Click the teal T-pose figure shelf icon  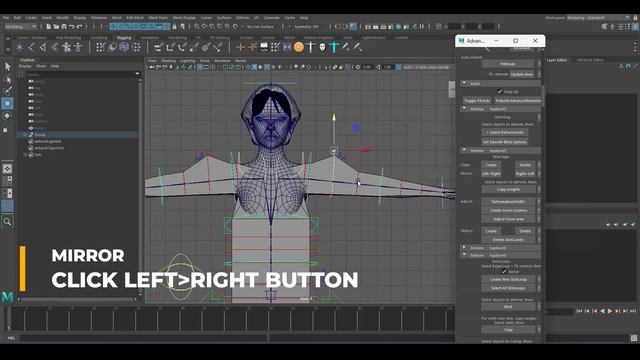coord(334,47)
